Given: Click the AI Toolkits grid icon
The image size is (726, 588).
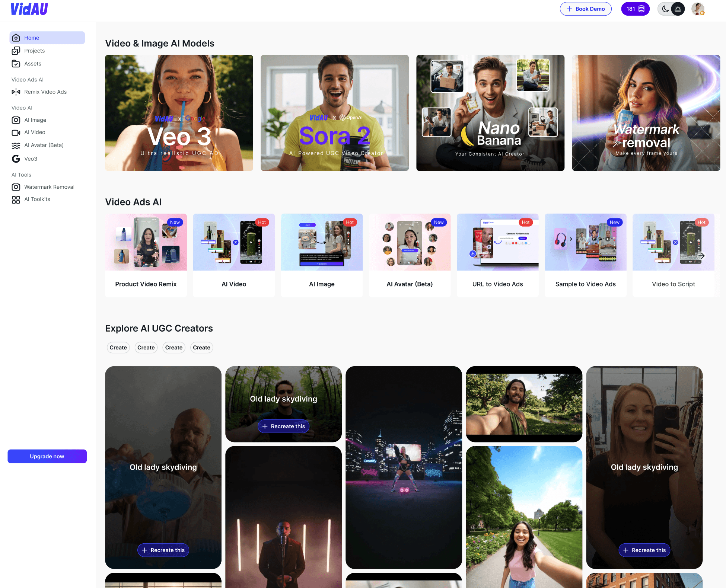Looking at the screenshot, I should 16,199.
